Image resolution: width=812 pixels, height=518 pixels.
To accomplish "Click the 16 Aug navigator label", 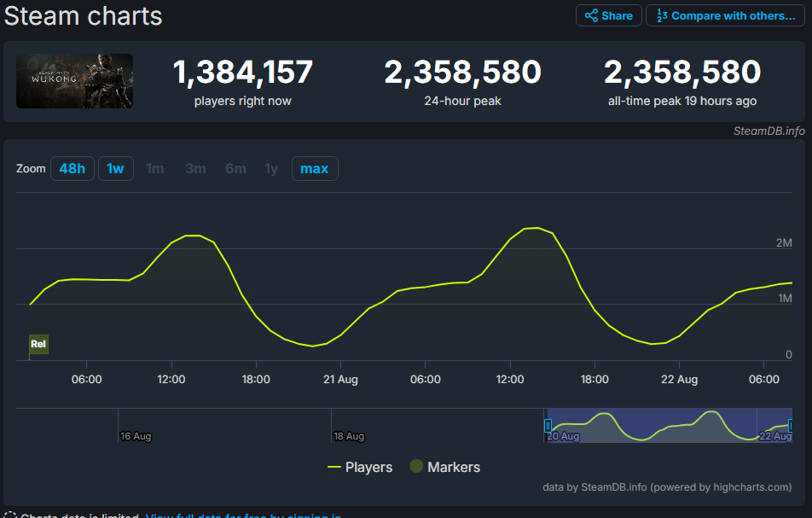I will (x=136, y=436).
